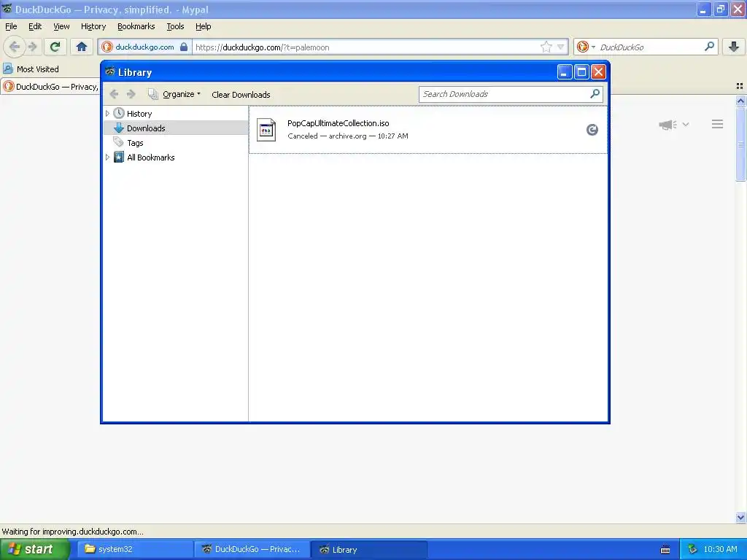Select Tags in the Library sidebar
Screen dimensions: 747x560
175,143
